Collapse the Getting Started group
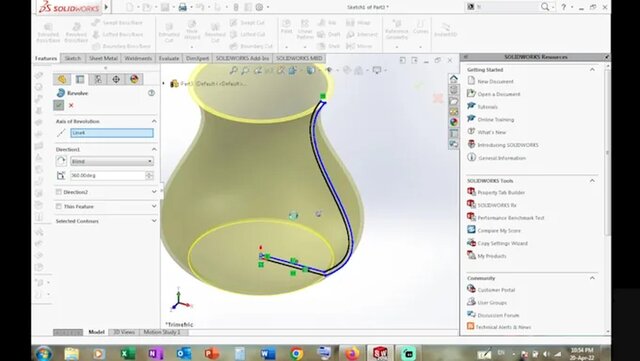Image resolution: width=640 pixels, height=361 pixels. tap(592, 70)
